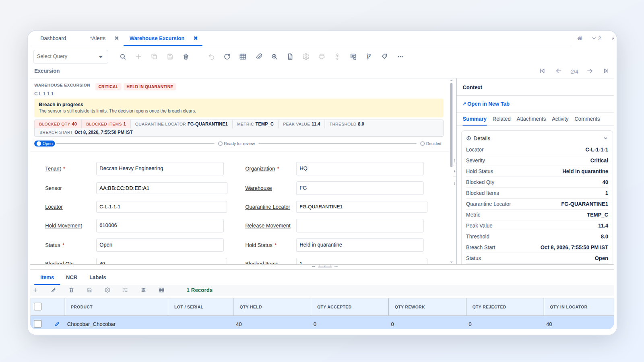Close the Warehouse Excursion tab
This screenshot has height=362, width=644.
click(x=196, y=38)
